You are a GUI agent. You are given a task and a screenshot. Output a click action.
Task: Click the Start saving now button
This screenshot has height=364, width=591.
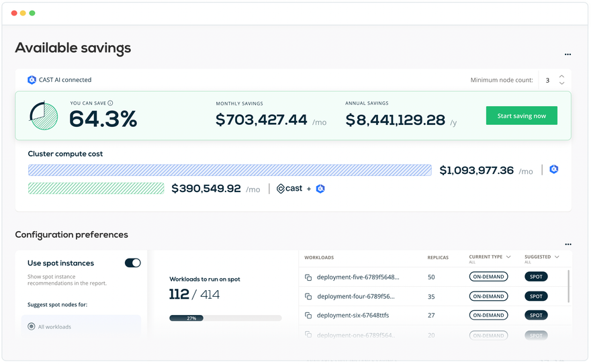[x=522, y=116]
